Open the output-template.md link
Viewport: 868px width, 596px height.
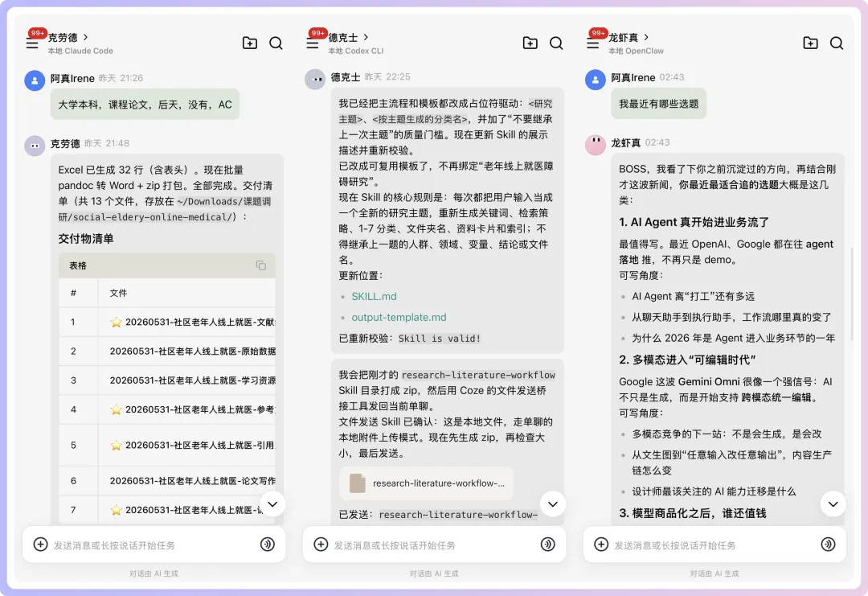click(x=399, y=318)
